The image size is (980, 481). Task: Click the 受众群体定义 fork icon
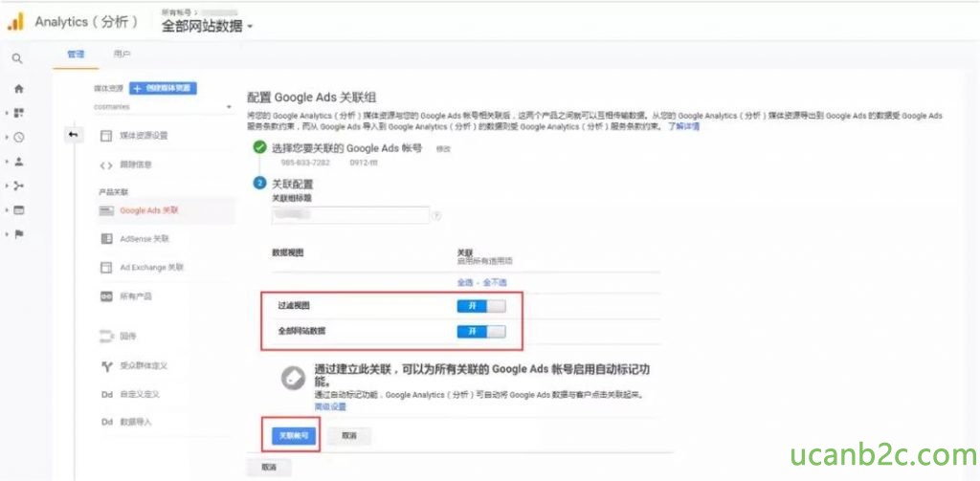106,366
